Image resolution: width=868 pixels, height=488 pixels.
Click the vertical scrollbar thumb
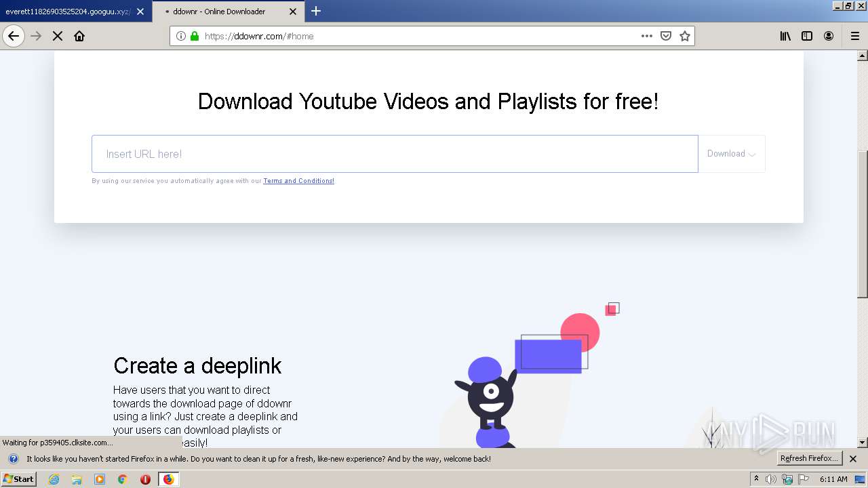tap(863, 224)
